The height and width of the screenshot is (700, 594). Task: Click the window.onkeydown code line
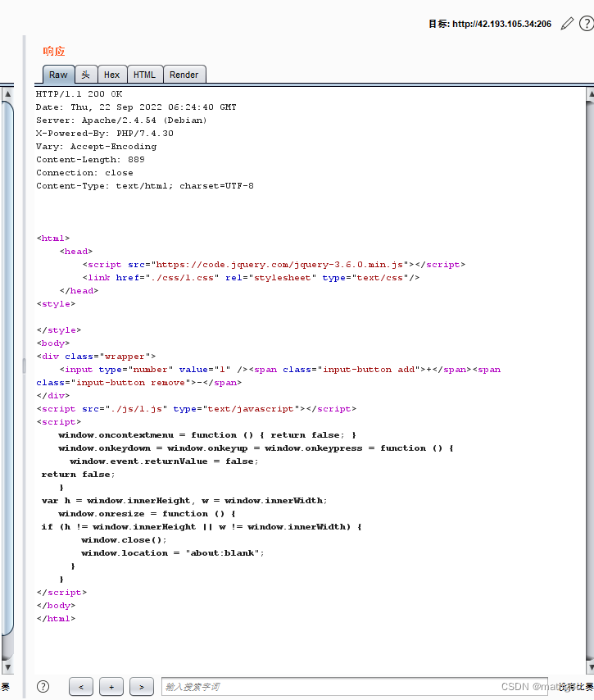256,448
